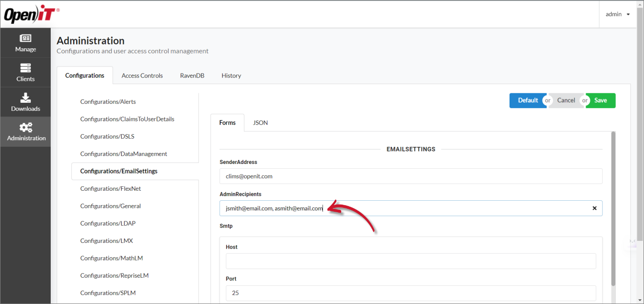
Task: Open Configurations/RepriseLM
Action: point(114,275)
